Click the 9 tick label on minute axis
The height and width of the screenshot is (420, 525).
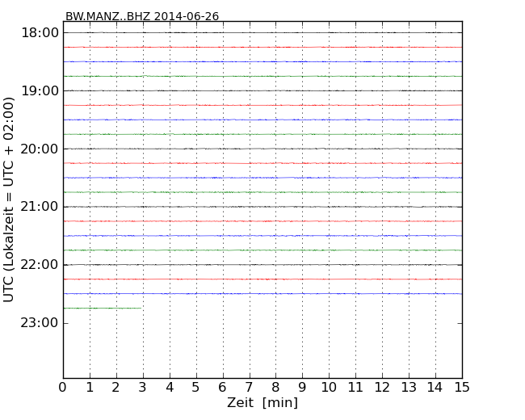[x=302, y=387]
